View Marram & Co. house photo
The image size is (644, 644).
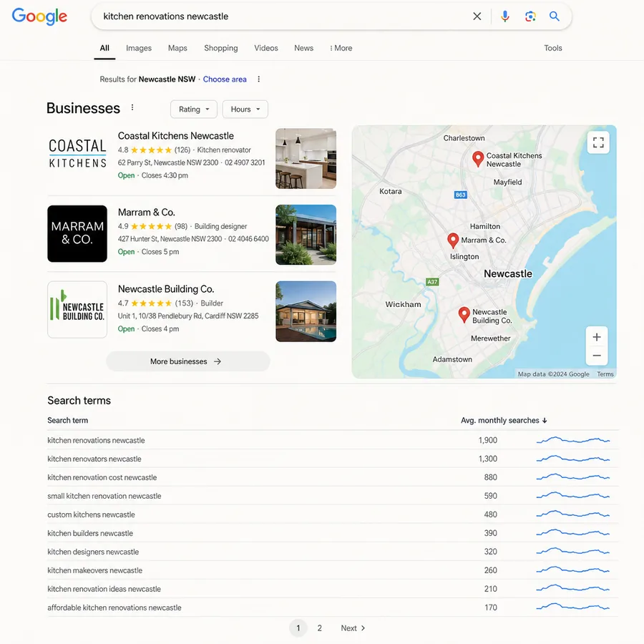[306, 235]
